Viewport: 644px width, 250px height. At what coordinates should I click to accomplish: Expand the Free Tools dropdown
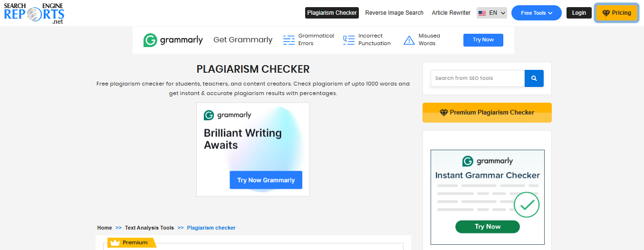click(x=537, y=13)
